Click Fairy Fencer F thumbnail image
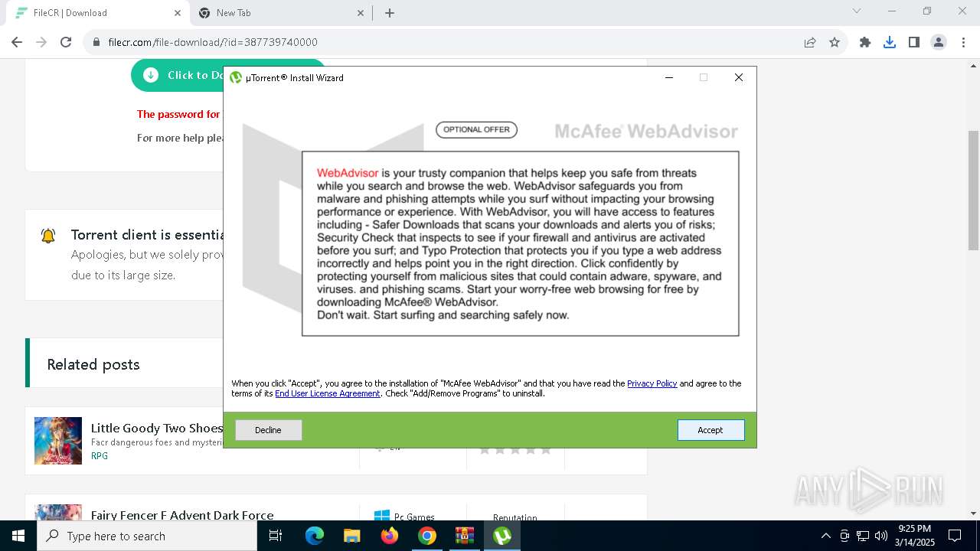The height and width of the screenshot is (551, 980). (x=58, y=512)
